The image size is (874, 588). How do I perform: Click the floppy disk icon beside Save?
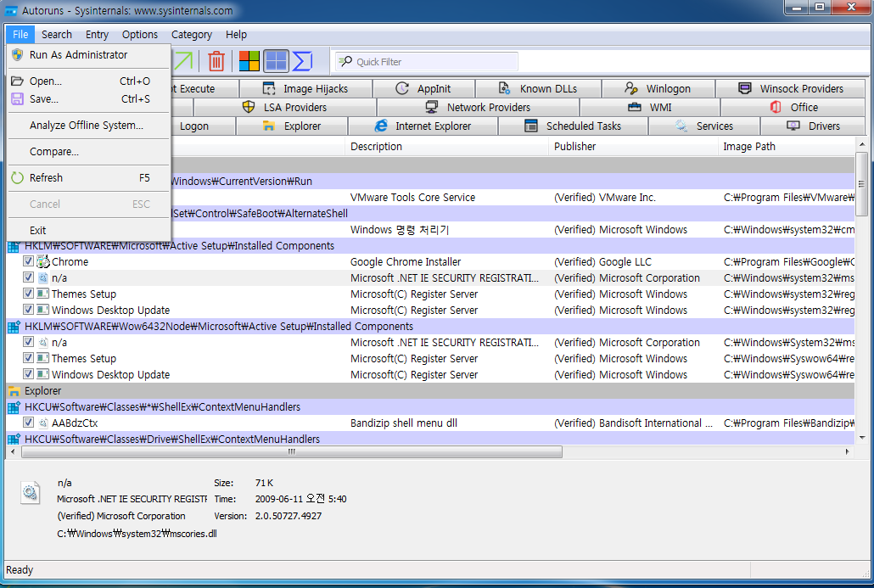[x=17, y=98]
